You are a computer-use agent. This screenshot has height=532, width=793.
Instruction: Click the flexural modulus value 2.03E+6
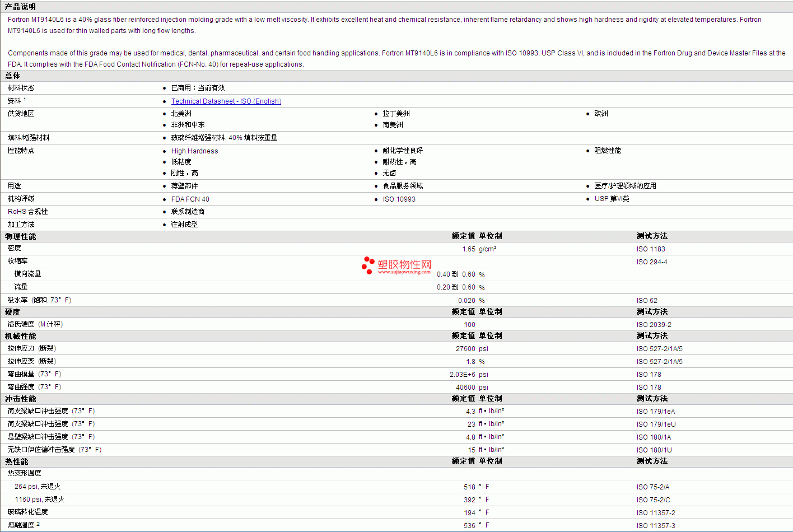point(463,375)
